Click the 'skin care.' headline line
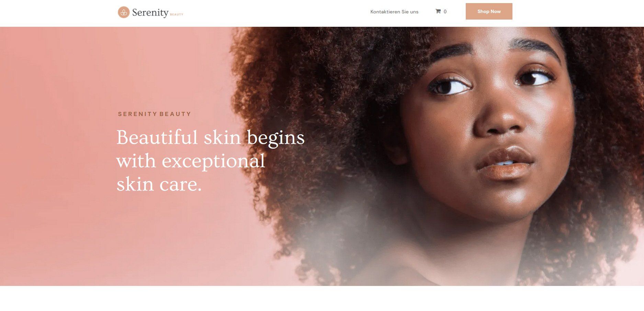The height and width of the screenshot is (311, 644). 159,184
